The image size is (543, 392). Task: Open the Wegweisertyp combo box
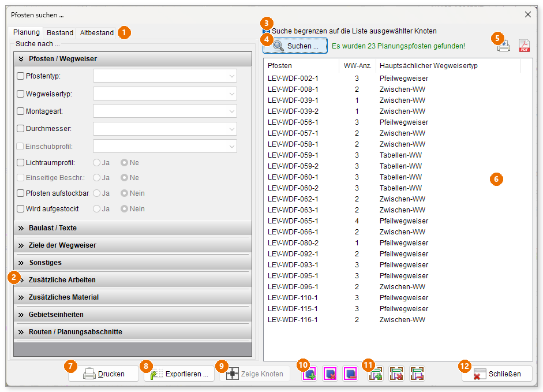click(165, 94)
